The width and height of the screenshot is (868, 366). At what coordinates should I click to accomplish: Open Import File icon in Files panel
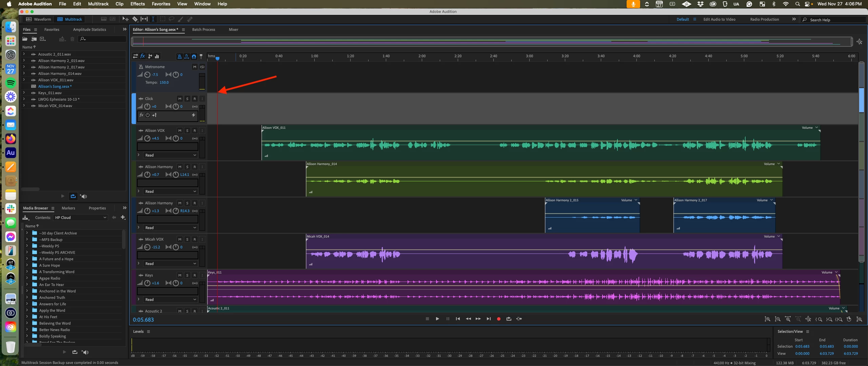tap(34, 39)
